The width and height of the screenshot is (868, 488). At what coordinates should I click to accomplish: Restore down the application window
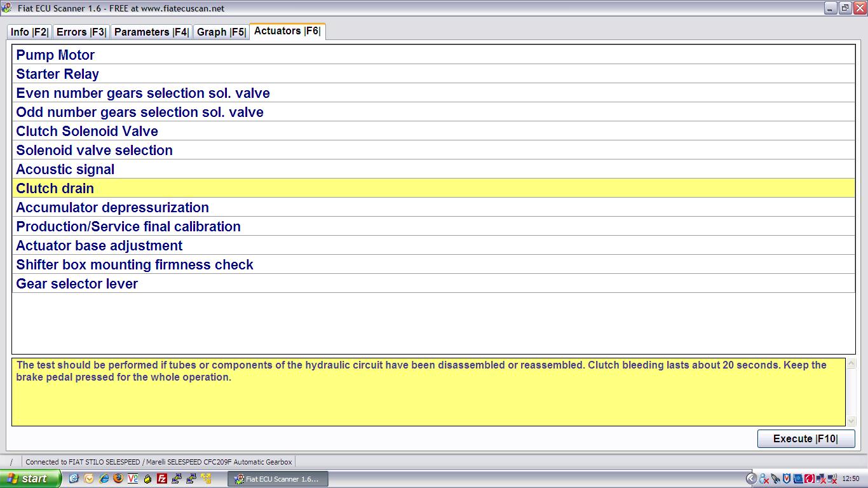coord(845,8)
